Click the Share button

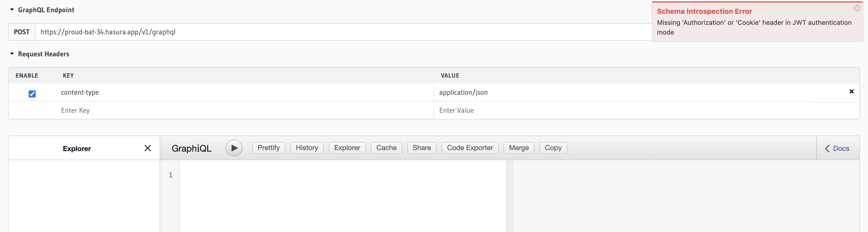pyautogui.click(x=421, y=148)
